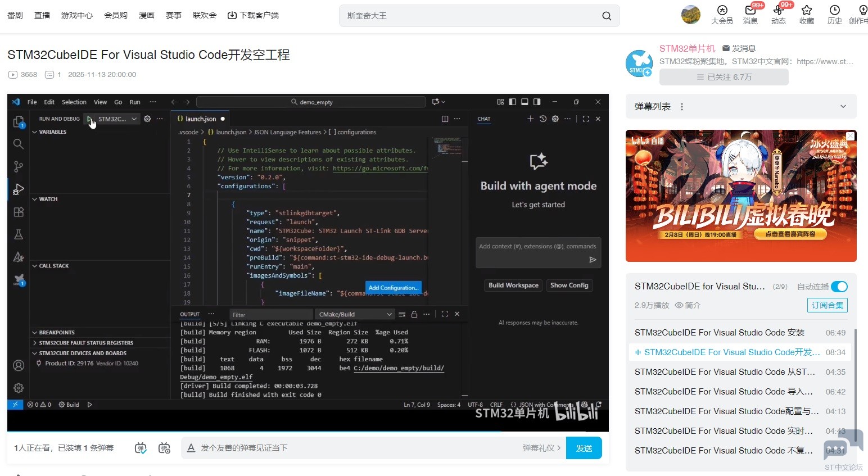
Task: Switch to the launch.json editor tab
Action: point(201,119)
